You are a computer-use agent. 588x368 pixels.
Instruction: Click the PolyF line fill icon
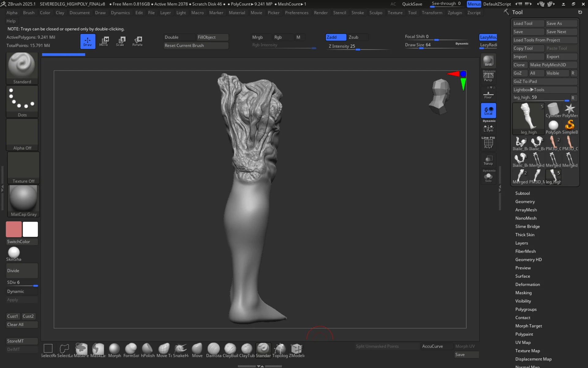pos(488,143)
